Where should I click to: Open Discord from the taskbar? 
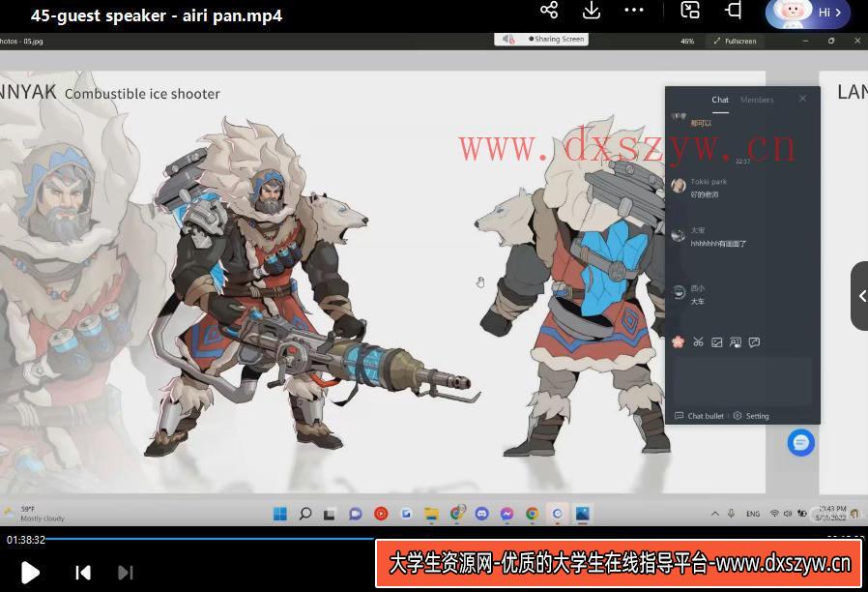pyautogui.click(x=481, y=514)
